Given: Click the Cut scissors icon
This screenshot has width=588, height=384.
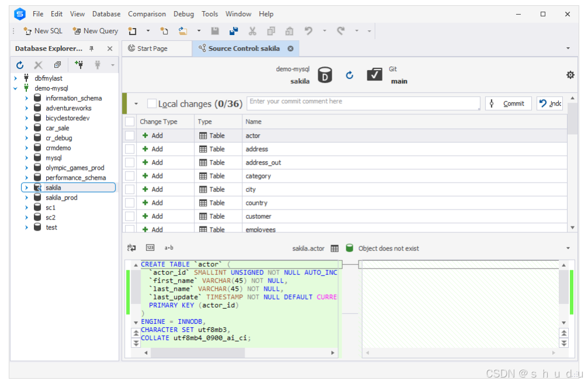Looking at the screenshot, I should pos(252,31).
